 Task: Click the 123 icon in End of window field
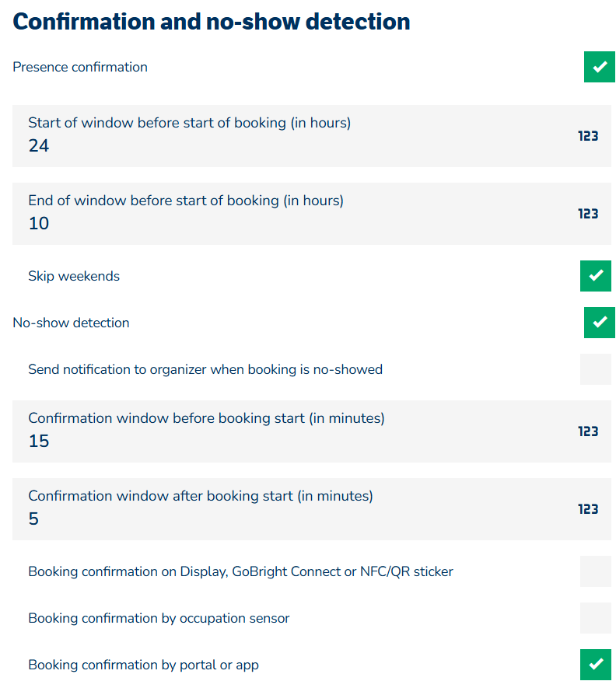588,214
